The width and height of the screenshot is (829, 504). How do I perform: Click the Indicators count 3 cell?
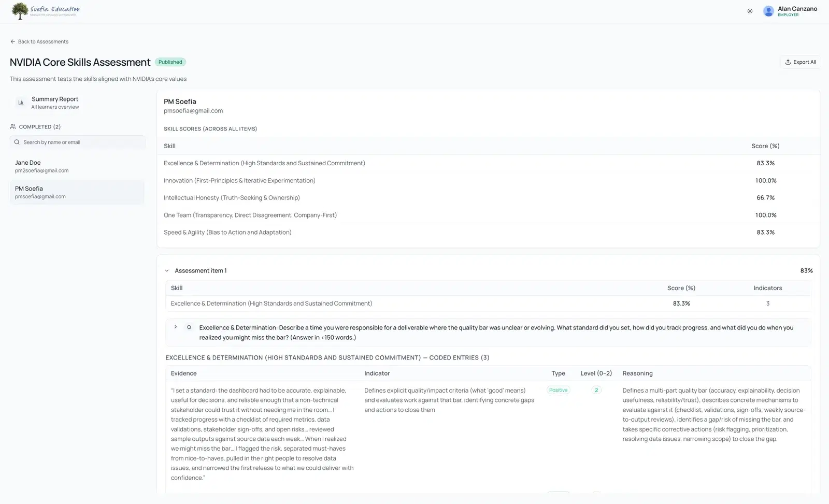pos(767,304)
